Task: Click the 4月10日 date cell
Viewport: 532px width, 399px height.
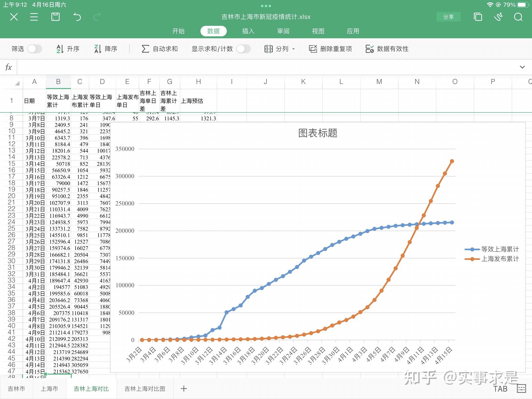Action: (x=34, y=339)
